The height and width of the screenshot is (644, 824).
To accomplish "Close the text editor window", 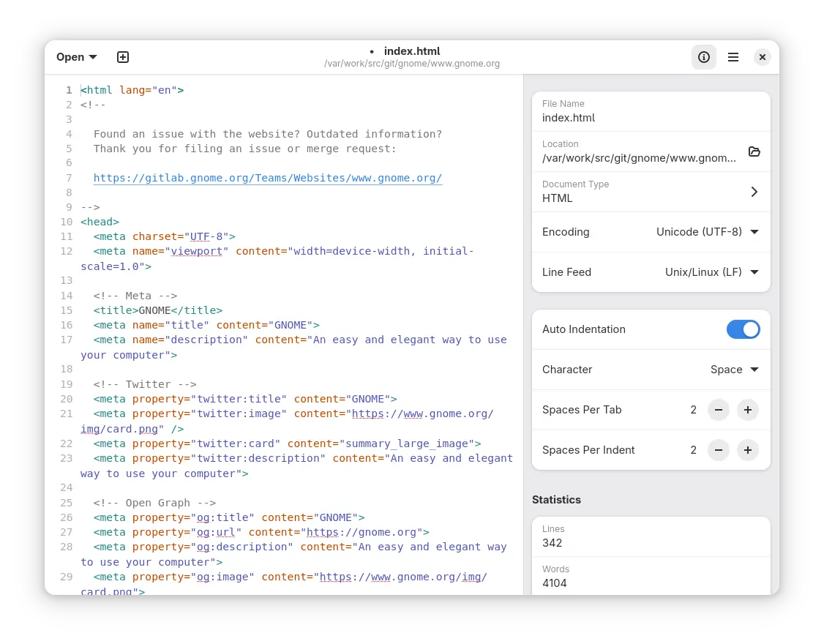I will click(763, 57).
